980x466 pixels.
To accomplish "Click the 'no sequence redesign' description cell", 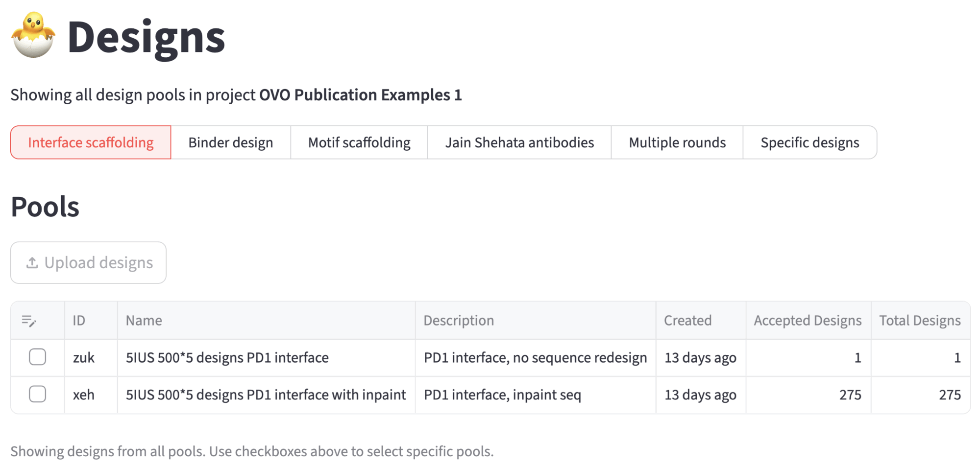I will [535, 358].
